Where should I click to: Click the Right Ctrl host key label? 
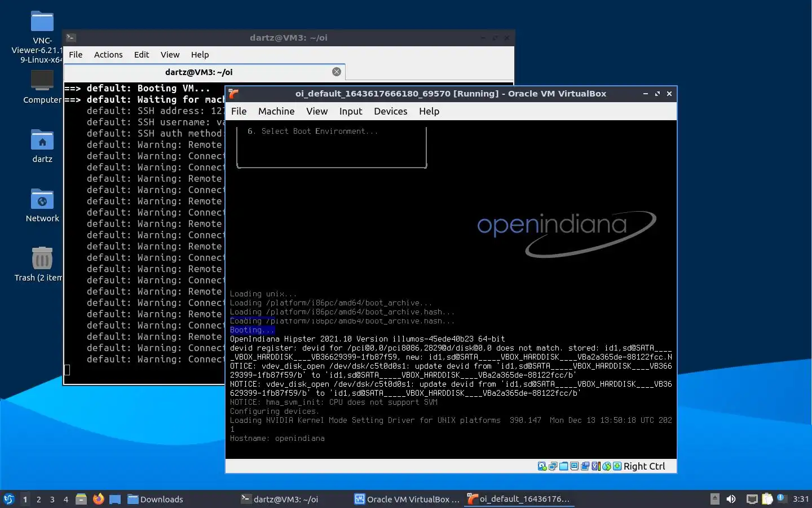click(645, 466)
